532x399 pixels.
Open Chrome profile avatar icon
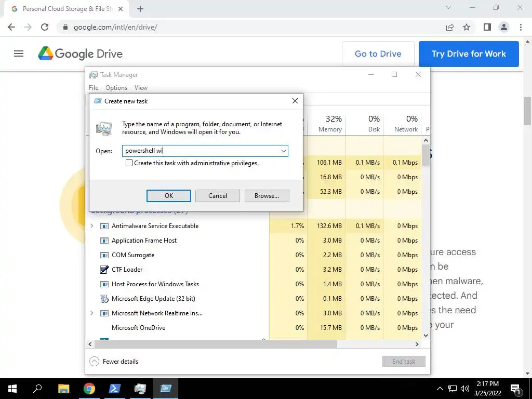pyautogui.click(x=504, y=27)
